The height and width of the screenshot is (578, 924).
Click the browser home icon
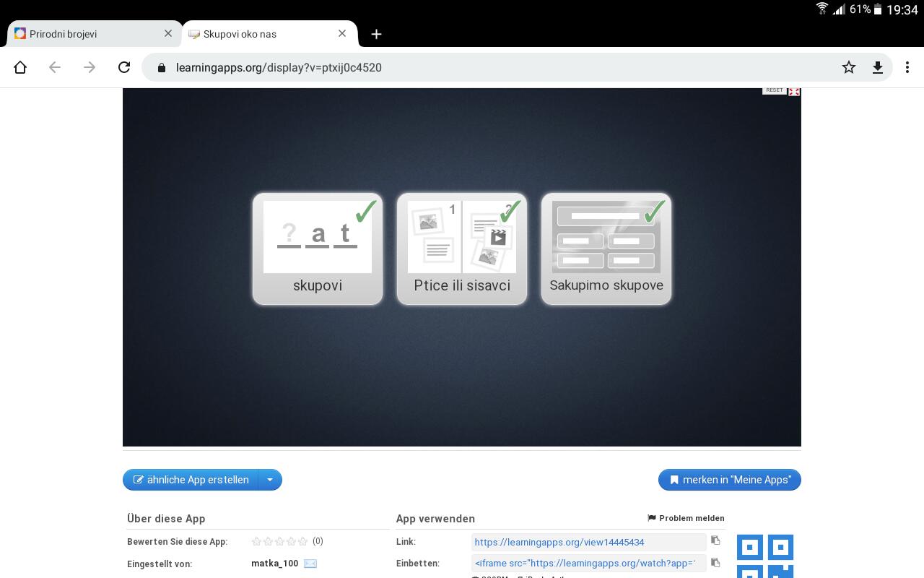(x=20, y=67)
